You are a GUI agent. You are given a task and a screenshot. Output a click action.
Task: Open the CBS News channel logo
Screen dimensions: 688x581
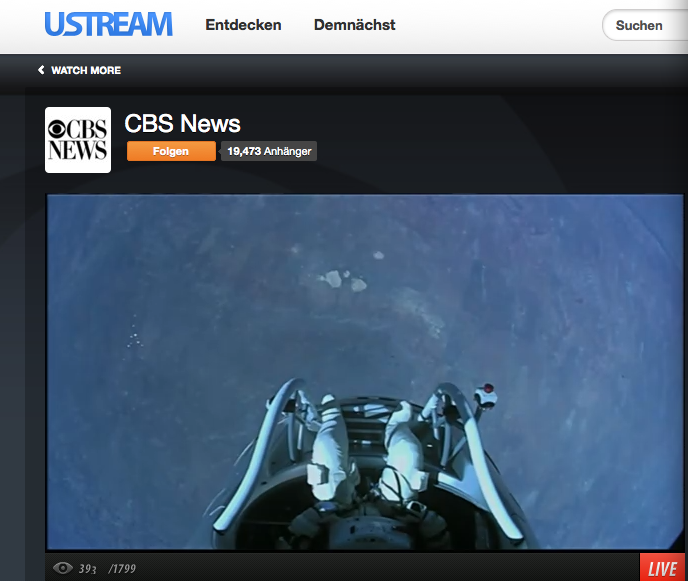78,140
